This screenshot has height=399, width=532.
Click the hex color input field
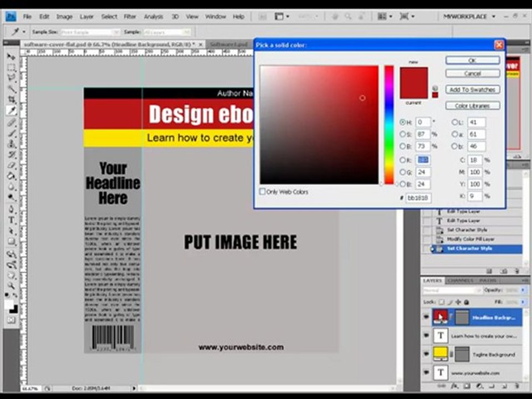pos(418,197)
